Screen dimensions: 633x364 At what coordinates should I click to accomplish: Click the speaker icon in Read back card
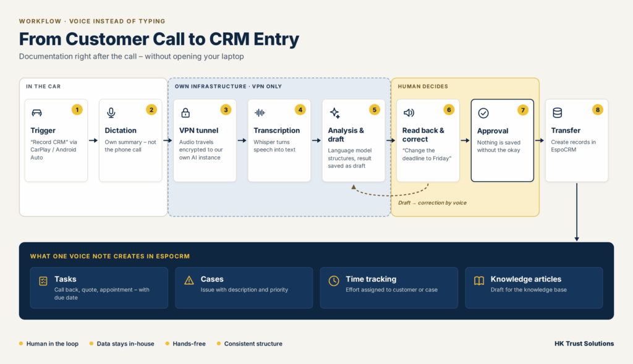(409, 112)
